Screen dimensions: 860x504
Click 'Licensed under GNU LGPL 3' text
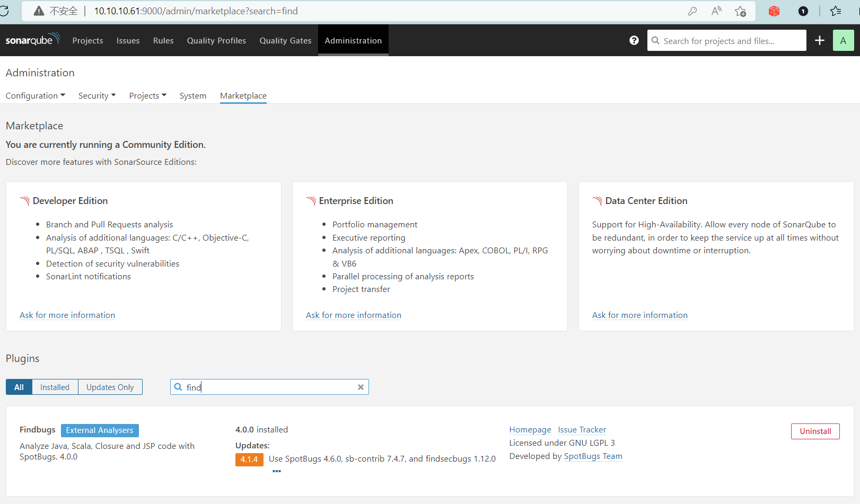(562, 443)
